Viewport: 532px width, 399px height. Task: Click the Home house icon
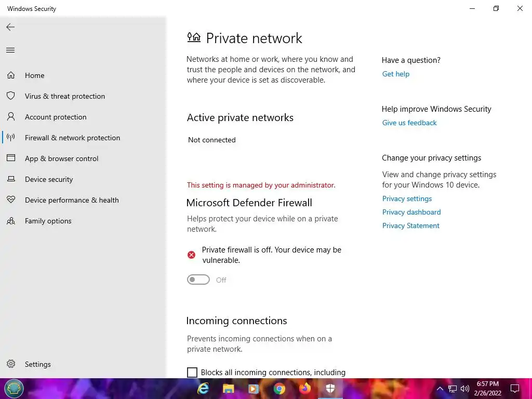click(x=11, y=75)
